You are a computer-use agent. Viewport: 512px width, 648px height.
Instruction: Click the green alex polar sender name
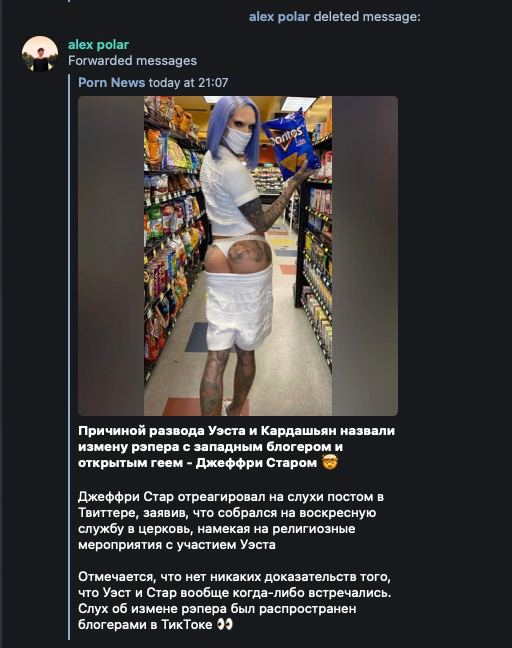tap(98, 45)
